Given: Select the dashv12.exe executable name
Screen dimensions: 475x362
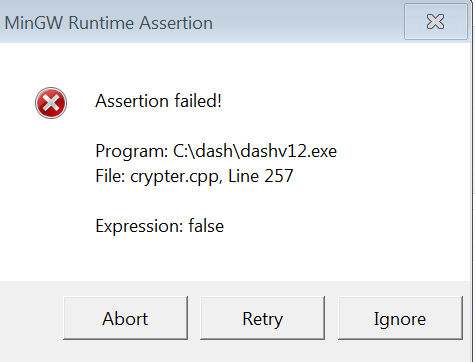Looking at the screenshot, I should pyautogui.click(x=289, y=151).
